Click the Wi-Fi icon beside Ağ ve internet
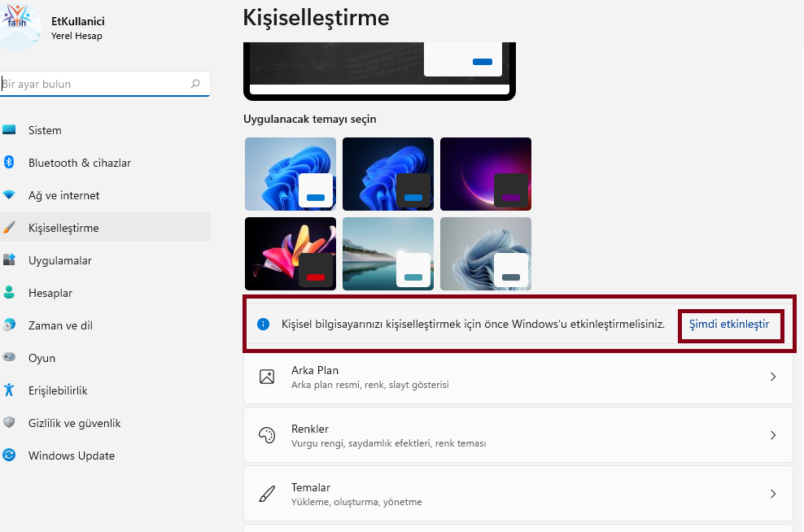This screenshot has height=532, width=804. (x=9, y=195)
